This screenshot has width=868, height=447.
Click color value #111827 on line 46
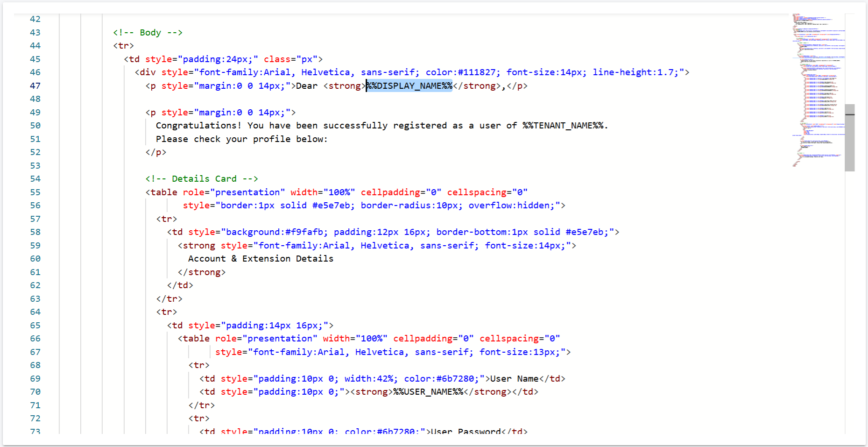point(476,72)
